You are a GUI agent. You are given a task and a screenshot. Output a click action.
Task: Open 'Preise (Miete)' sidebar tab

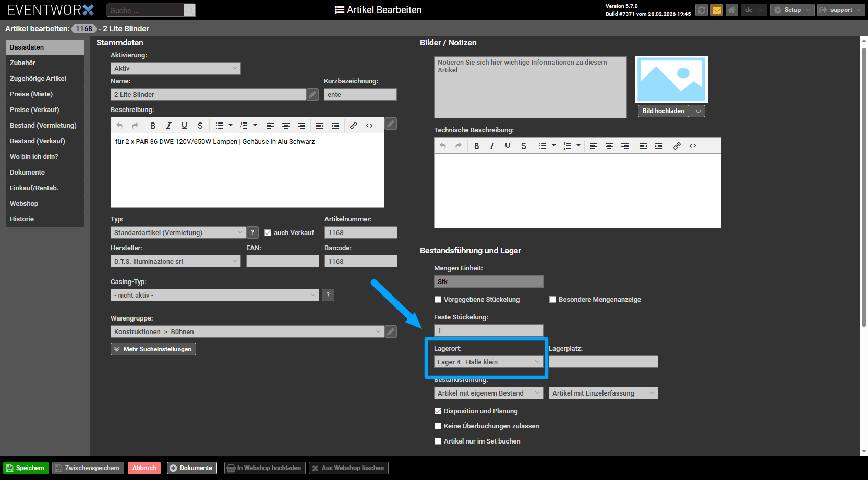[31, 94]
